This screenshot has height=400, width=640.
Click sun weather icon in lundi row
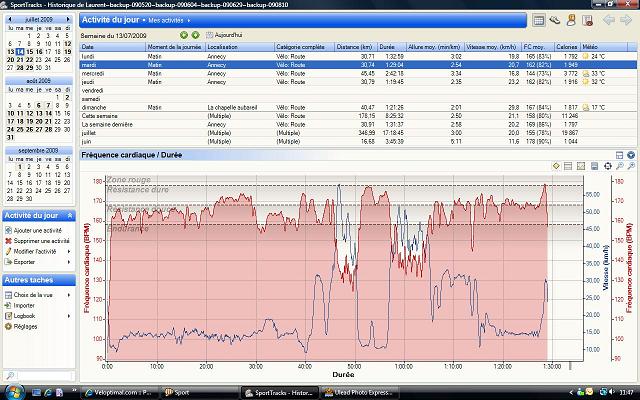586,56
